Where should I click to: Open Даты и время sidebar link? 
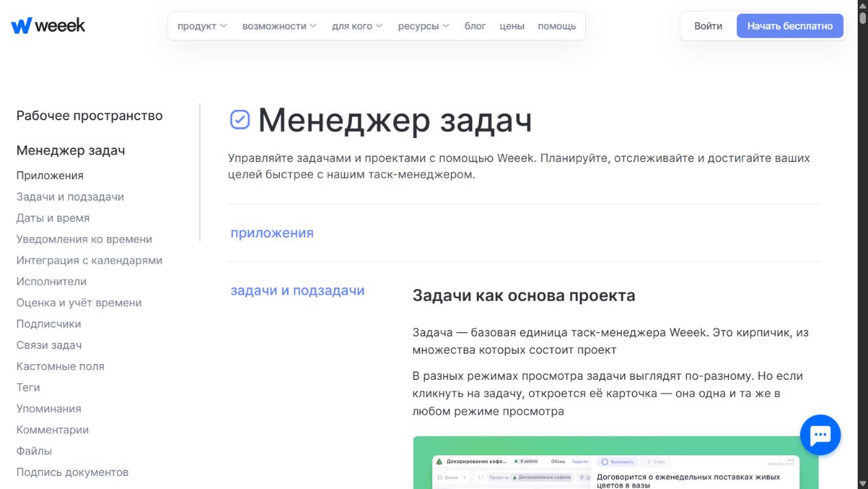[x=53, y=218]
